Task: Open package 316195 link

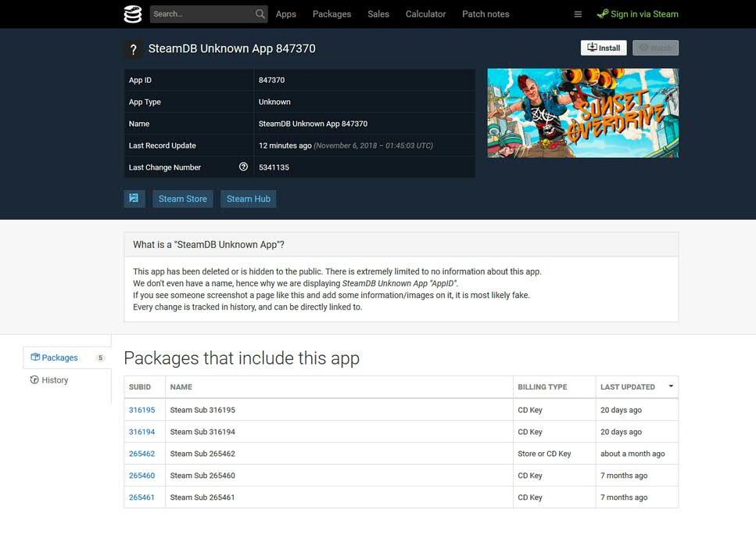Action: tap(142, 410)
